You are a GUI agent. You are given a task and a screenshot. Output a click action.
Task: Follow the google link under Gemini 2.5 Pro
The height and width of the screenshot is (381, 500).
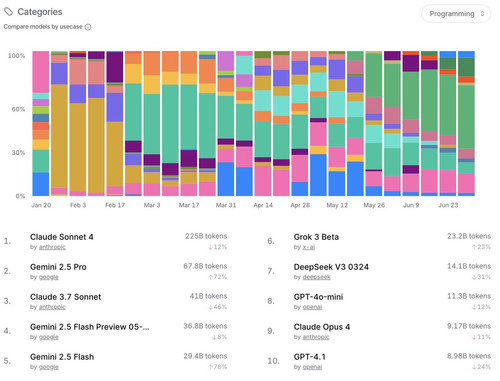[49, 277]
